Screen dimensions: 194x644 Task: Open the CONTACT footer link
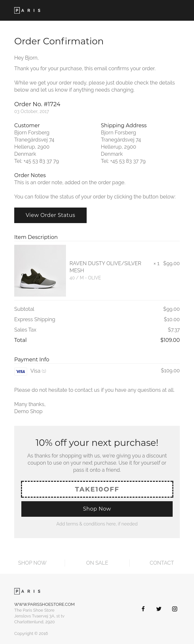point(162,563)
